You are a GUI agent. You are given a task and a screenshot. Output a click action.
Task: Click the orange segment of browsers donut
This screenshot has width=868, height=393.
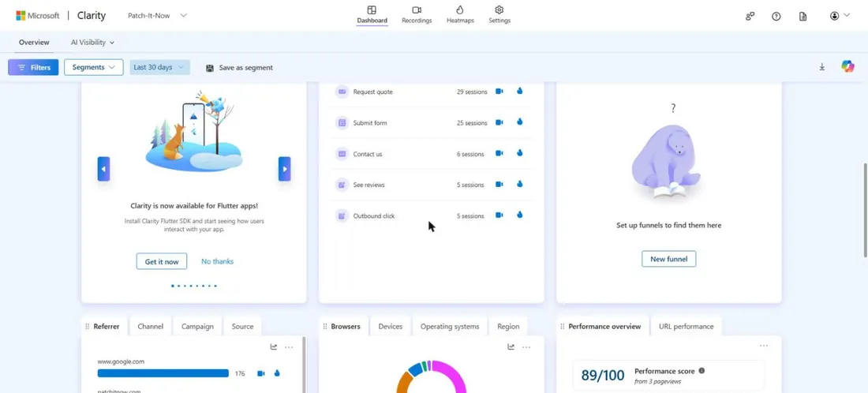click(x=406, y=382)
